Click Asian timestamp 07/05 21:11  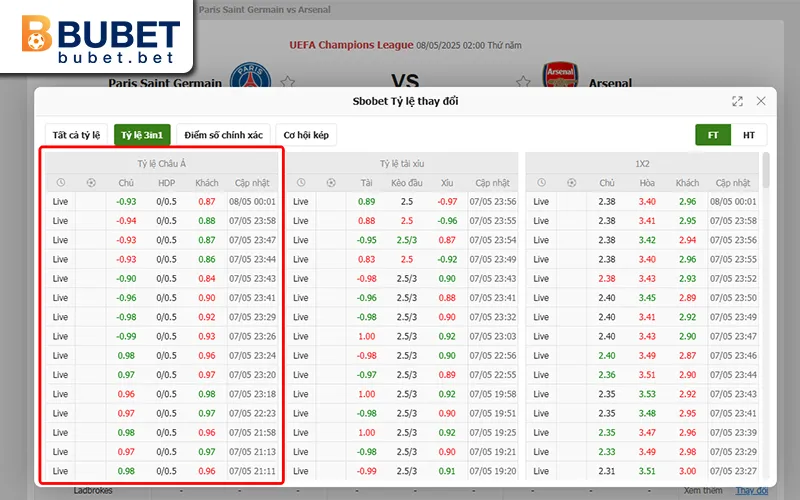tap(252, 471)
